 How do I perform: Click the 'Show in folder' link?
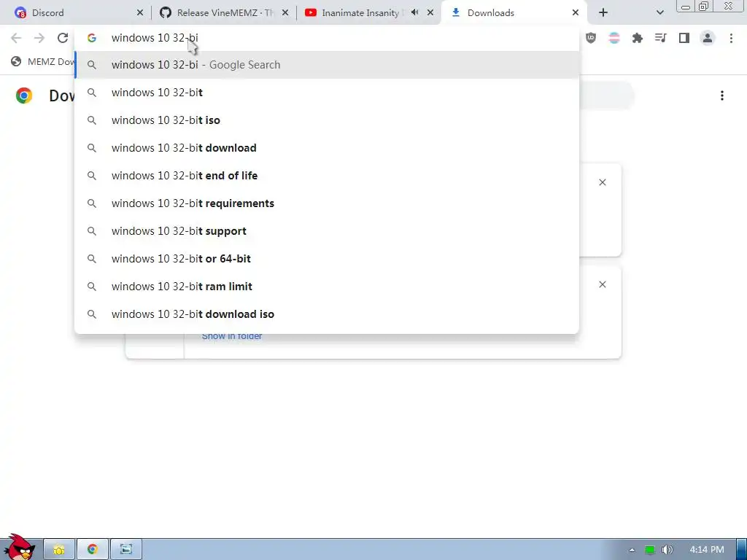tap(232, 336)
